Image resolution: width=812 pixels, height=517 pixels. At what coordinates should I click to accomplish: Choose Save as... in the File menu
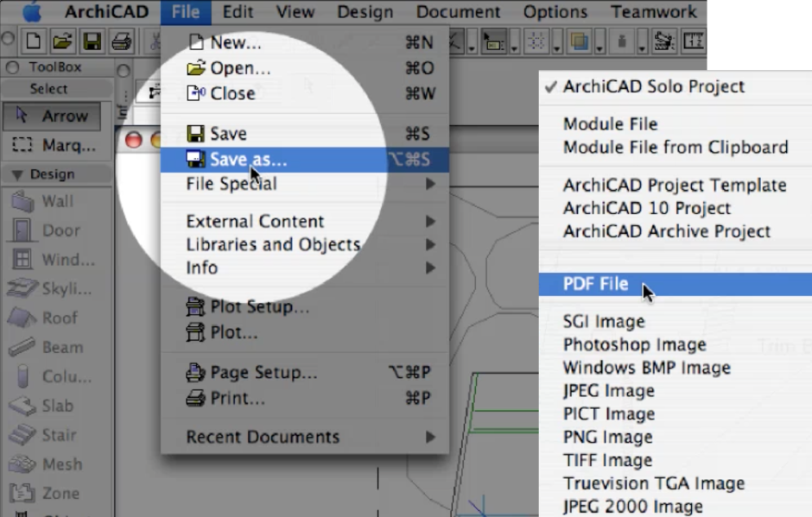click(304, 160)
